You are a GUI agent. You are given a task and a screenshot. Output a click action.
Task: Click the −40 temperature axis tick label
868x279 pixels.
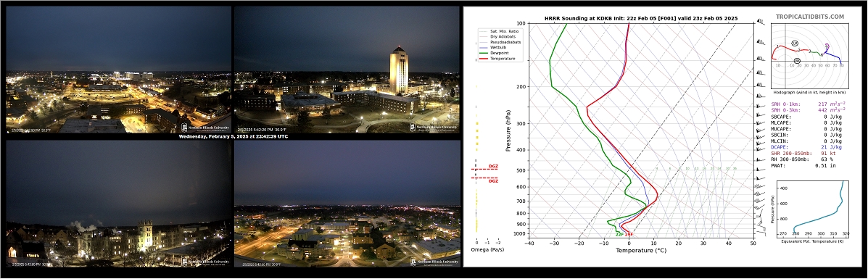pos(529,243)
